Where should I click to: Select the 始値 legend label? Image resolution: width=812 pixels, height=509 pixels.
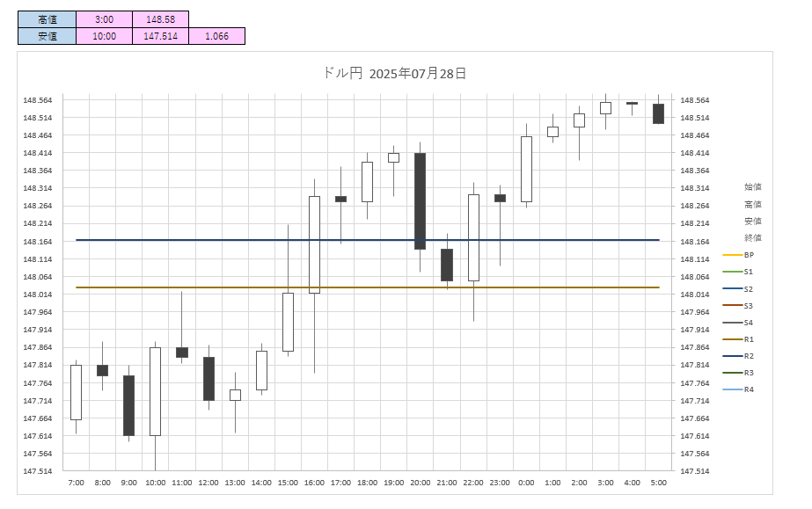coord(753,186)
